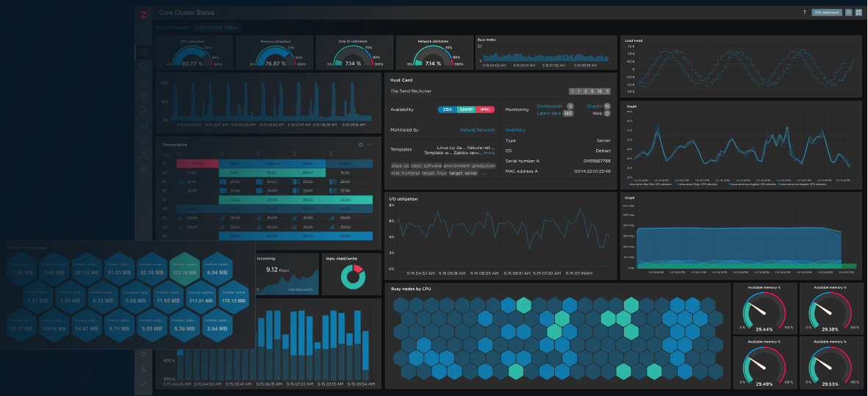Click the help question mark icon

tap(804, 12)
